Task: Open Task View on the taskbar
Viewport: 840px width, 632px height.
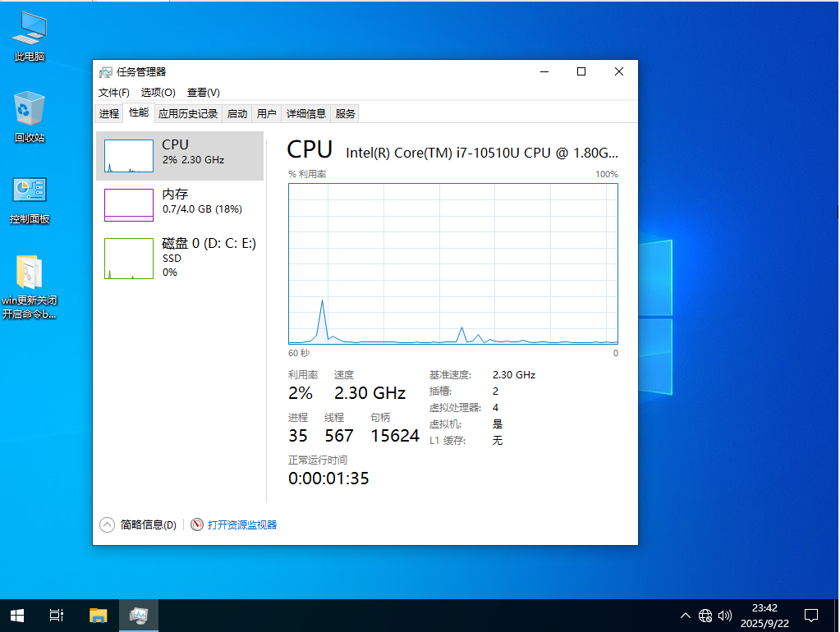Action: [x=57, y=616]
